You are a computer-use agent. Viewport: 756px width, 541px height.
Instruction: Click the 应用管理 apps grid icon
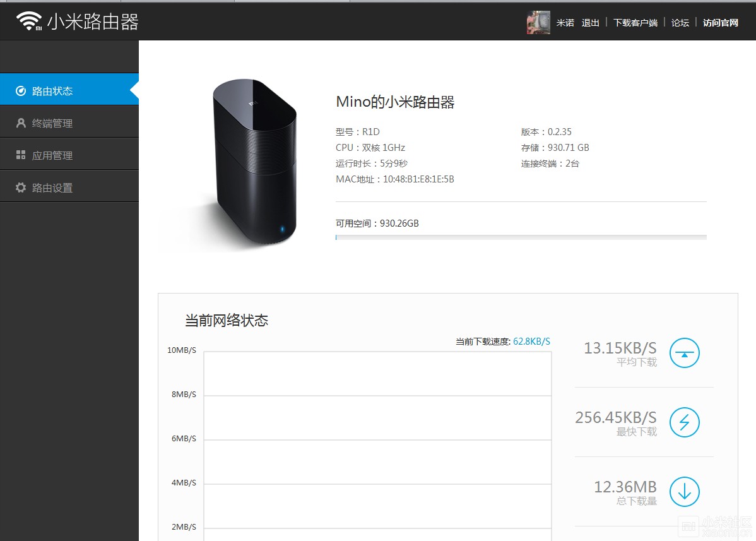click(x=21, y=153)
